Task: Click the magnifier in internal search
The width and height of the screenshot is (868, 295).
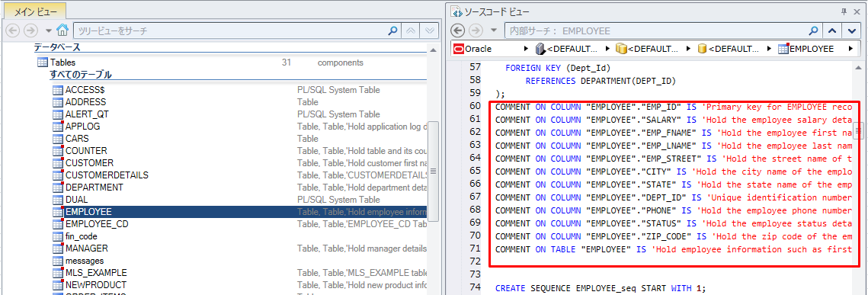Action: tap(813, 30)
